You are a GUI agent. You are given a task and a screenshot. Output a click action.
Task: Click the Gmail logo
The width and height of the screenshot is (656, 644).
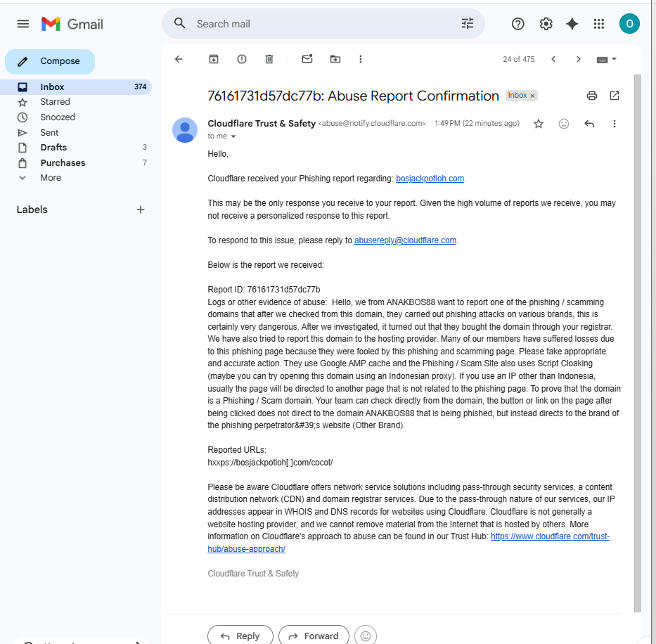pyautogui.click(x=72, y=24)
